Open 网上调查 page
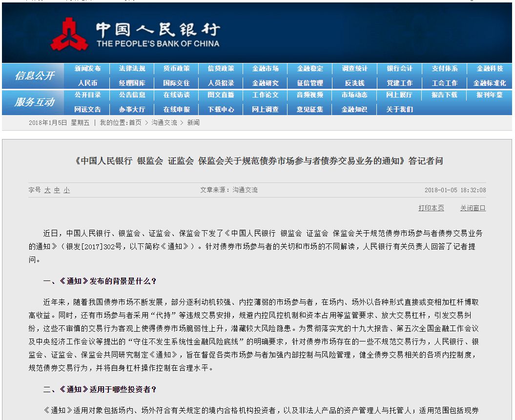 click(266, 109)
